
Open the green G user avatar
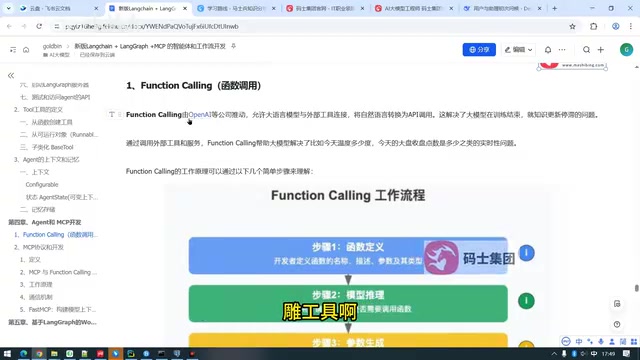pos(626,49)
